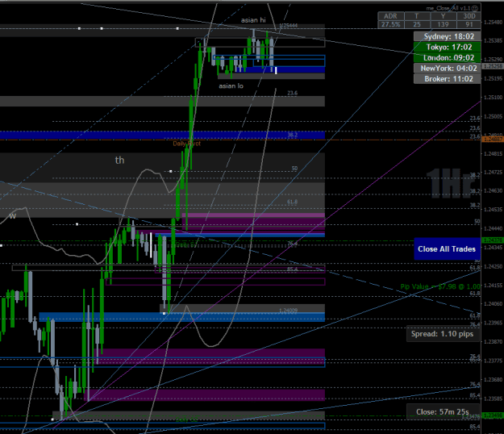Click the London: 09:02 session clock
The image size is (504, 434).
click(x=447, y=57)
